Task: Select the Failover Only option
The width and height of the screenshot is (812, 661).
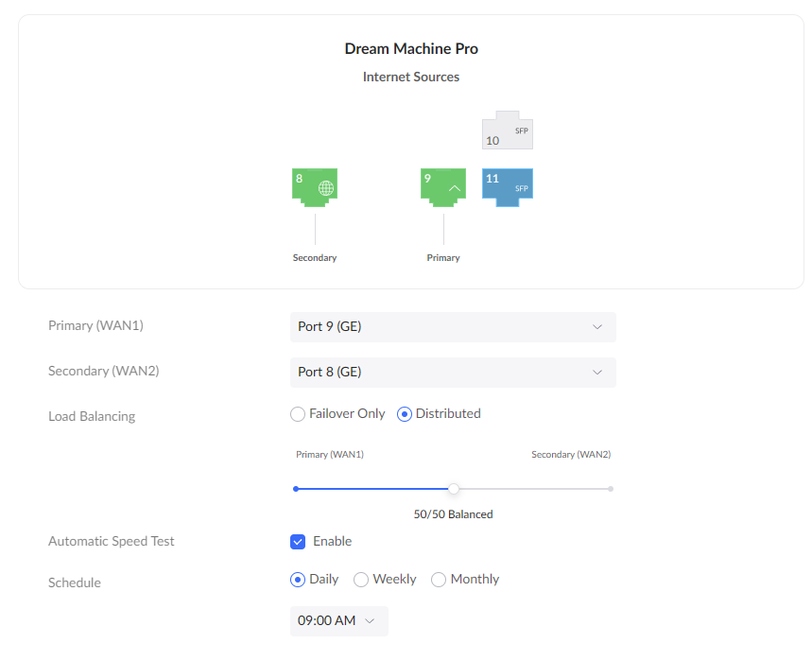Action: coord(298,414)
